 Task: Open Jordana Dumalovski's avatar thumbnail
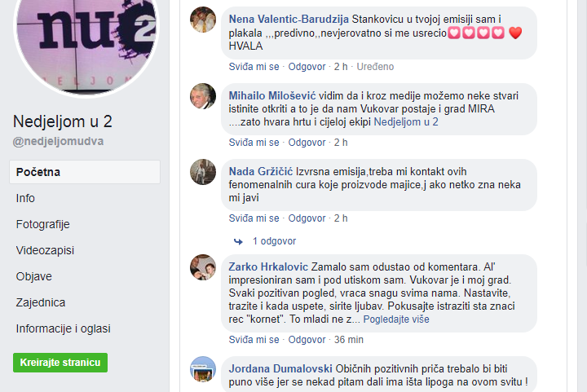[203, 369]
